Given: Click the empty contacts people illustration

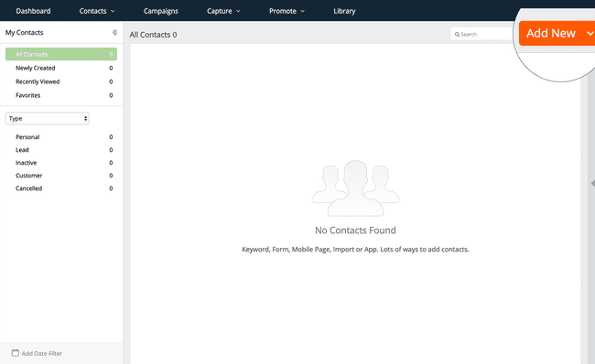Looking at the screenshot, I should pos(355,188).
